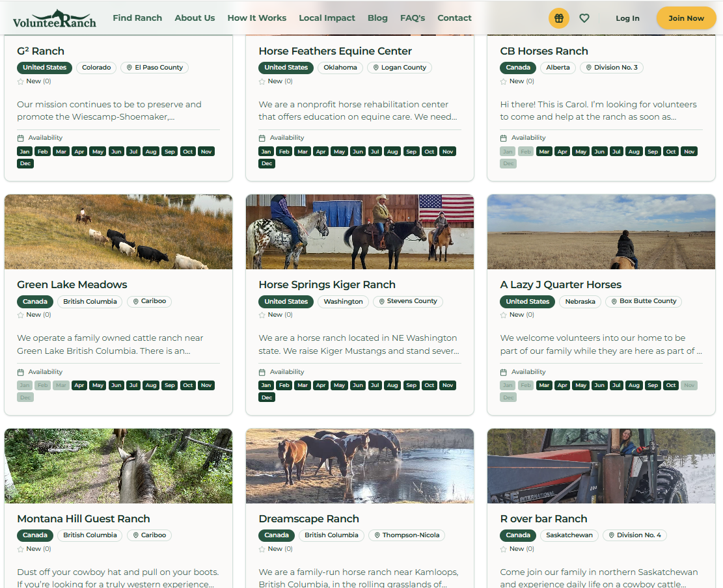
Task: Click the star rating icon for G² Ranch
Action: [x=20, y=81]
